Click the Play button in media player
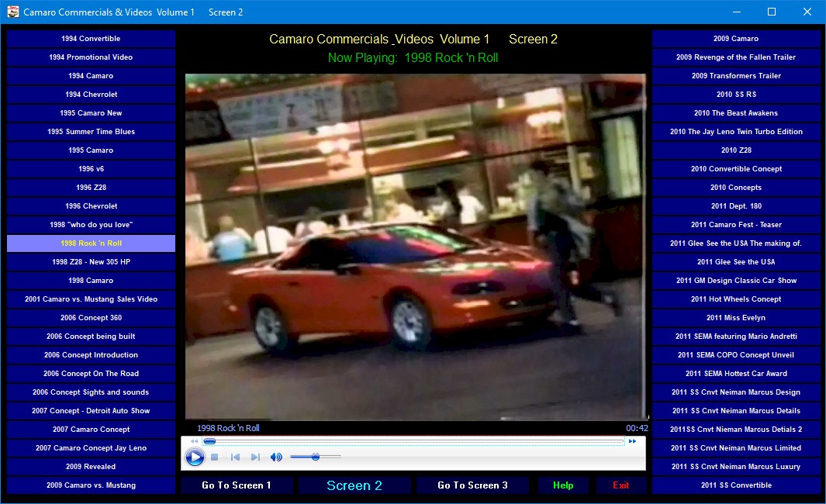This screenshot has height=504, width=826. coord(195,457)
